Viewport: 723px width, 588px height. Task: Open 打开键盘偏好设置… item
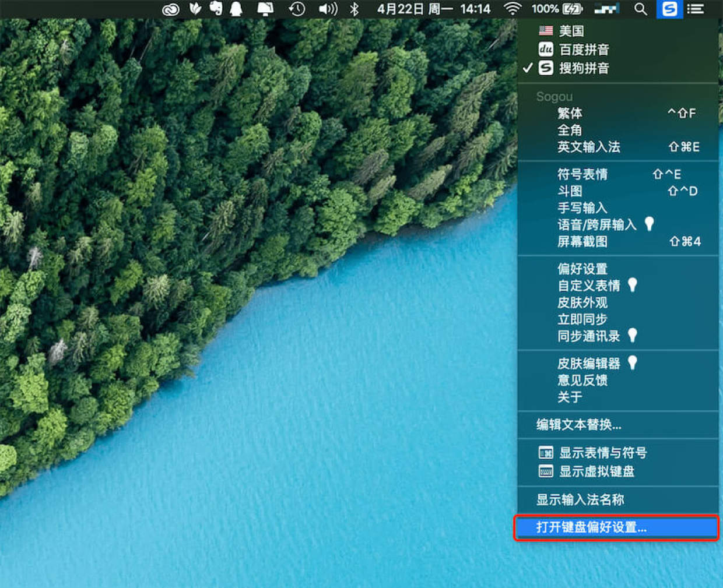(x=618, y=527)
